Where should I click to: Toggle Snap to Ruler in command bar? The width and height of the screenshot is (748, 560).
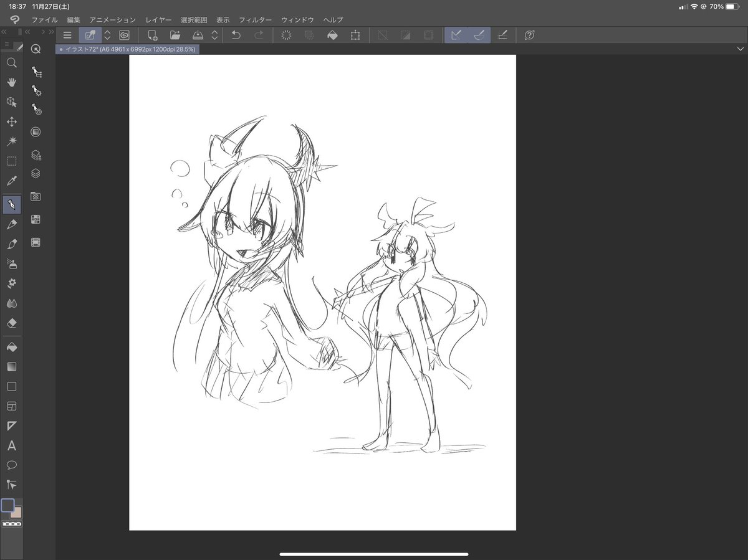[x=456, y=36]
